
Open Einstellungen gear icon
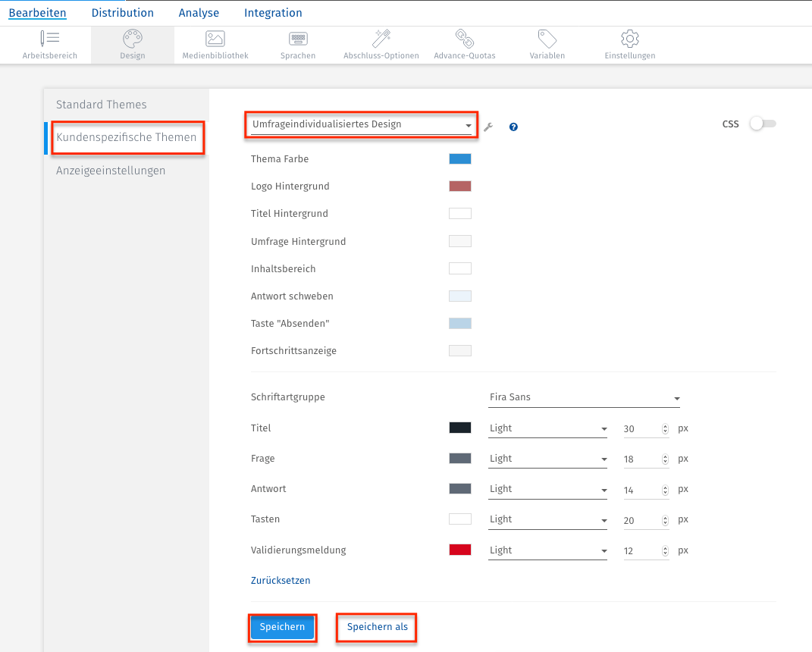(629, 39)
